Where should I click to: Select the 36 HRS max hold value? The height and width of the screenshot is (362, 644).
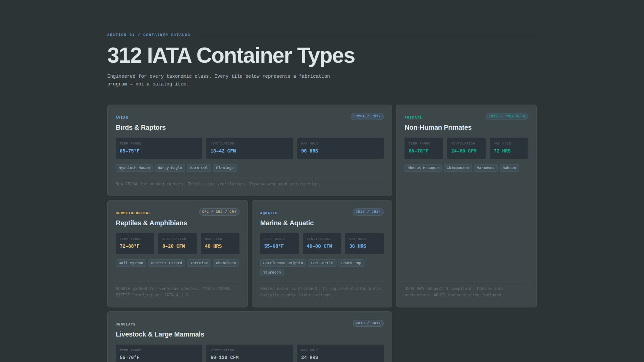[x=358, y=246]
